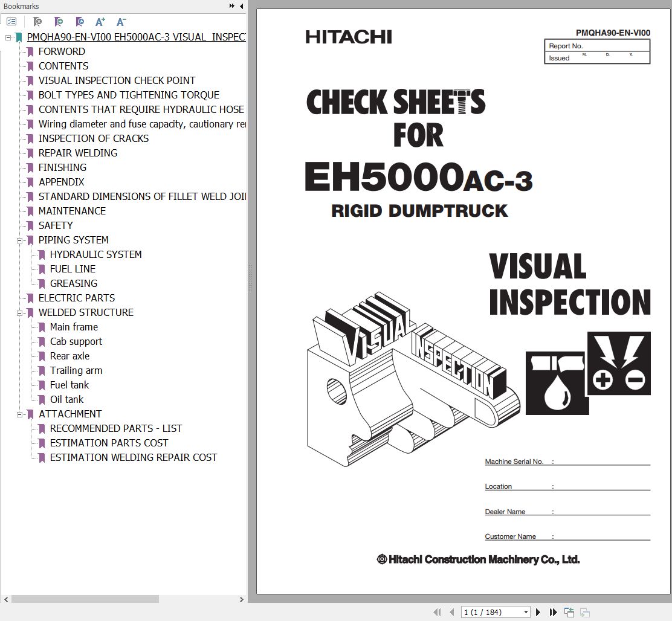Open the Main frame bookmark
672x621 pixels.
coord(74,327)
